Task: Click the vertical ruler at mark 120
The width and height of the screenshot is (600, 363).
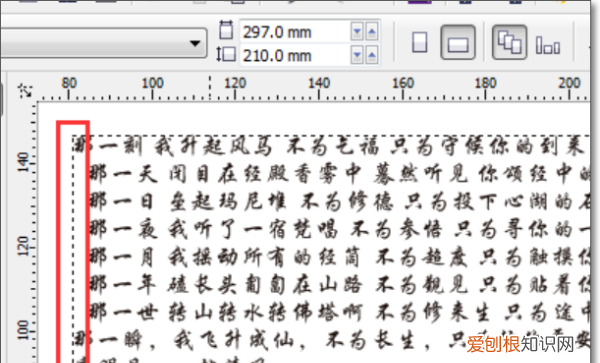Action: point(24,247)
